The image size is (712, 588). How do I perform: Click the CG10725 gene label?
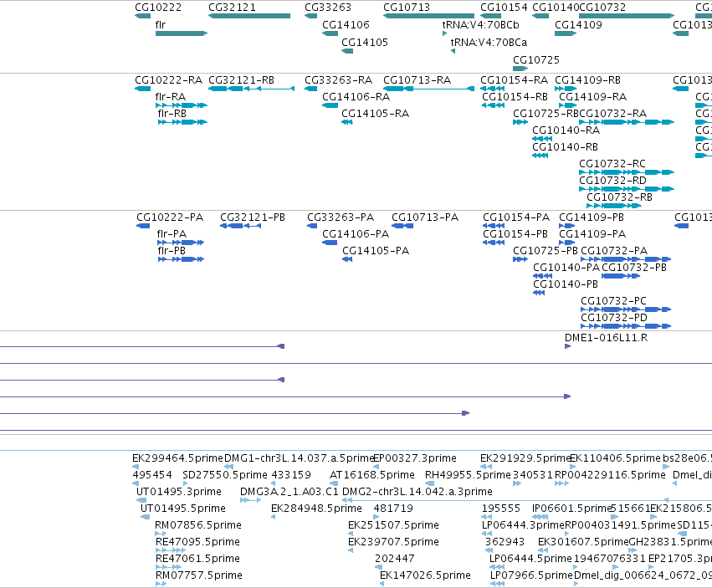(x=536, y=60)
